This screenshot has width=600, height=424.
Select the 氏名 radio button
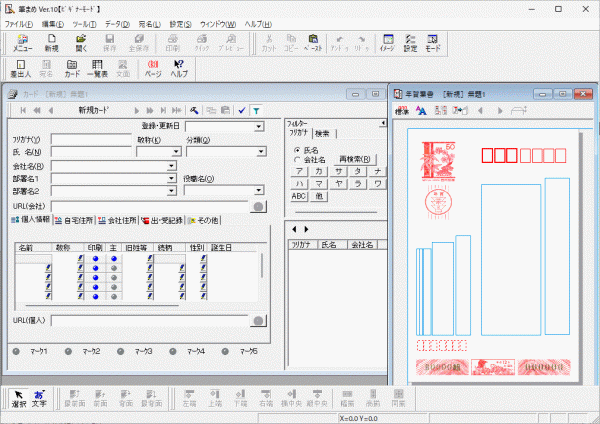(x=297, y=150)
